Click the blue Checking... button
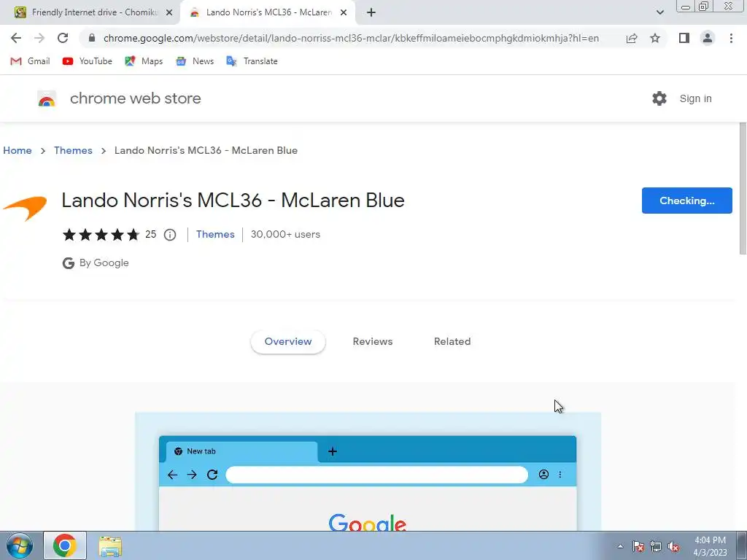Image resolution: width=747 pixels, height=560 pixels. click(686, 201)
